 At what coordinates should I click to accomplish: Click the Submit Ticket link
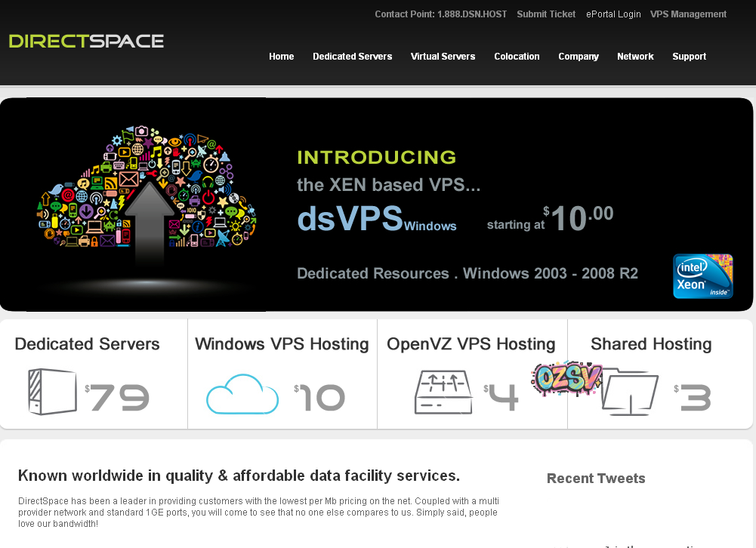545,14
